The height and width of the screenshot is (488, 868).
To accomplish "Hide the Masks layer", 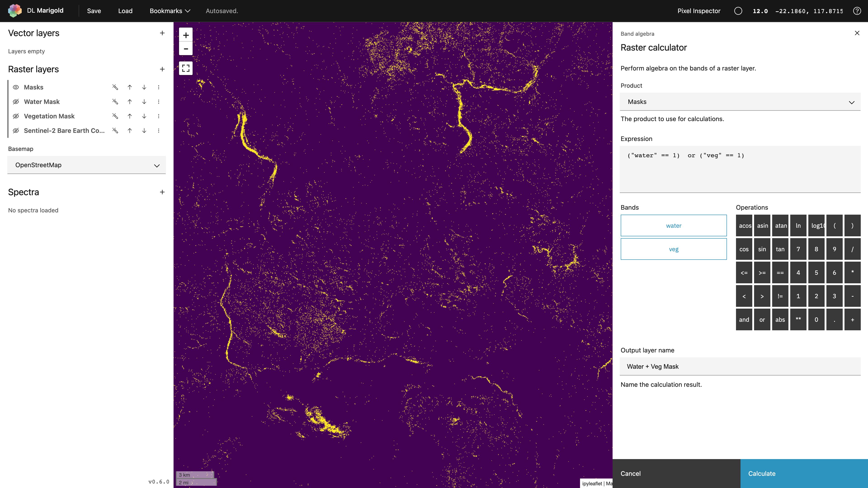I will [x=16, y=87].
